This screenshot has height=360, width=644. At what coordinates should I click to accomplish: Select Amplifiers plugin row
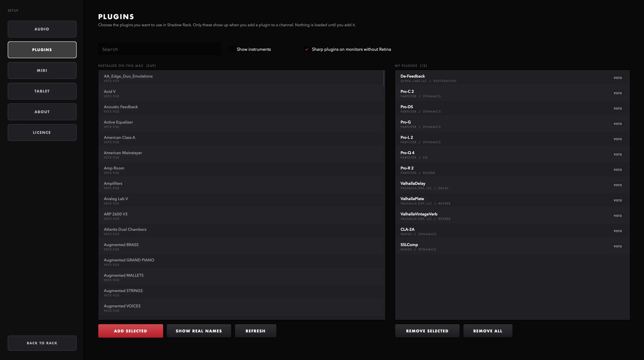click(241, 185)
